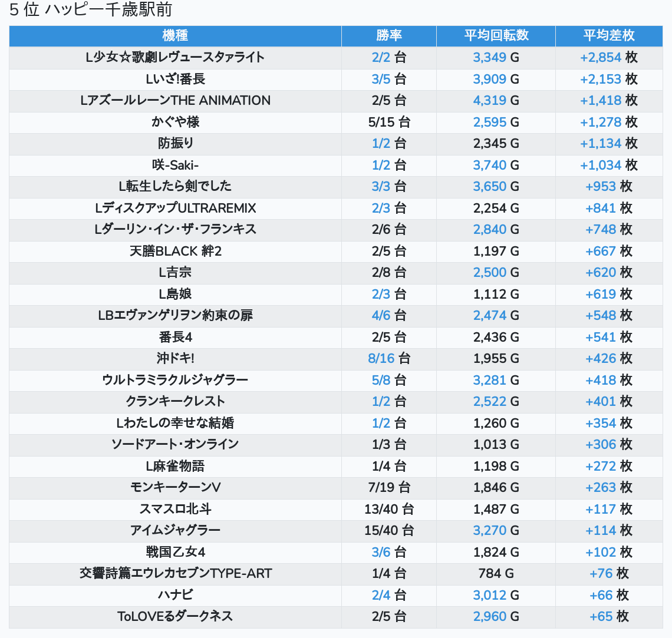Screen dimensions: 672x638
Task: Click the ハナビ machine name
Action: click(175, 596)
